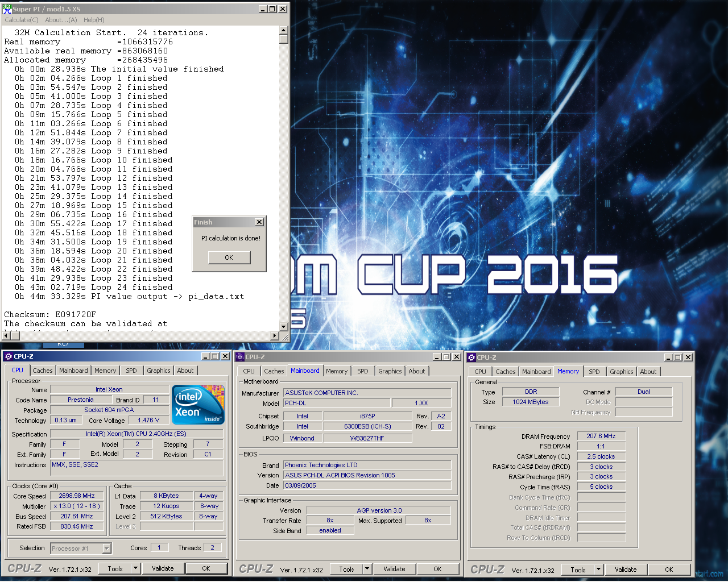Screen dimensions: 728x582
Task: Click the scroll left arrow in Super PI
Action: click(6, 336)
